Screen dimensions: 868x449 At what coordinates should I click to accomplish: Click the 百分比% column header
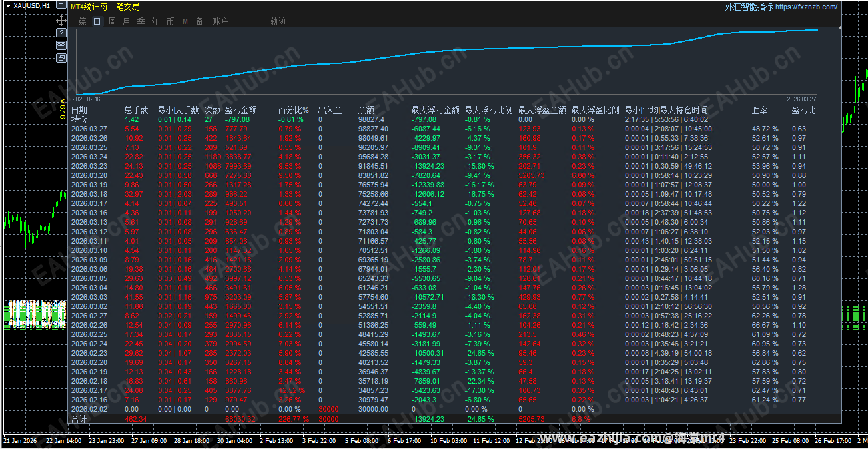293,110
